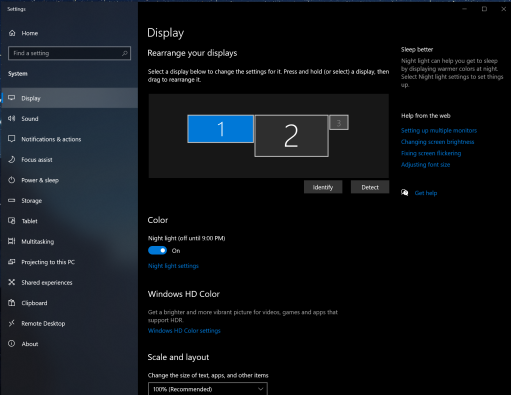Click inside the Find a setting field
This screenshot has height=395, width=511.
click(65, 53)
